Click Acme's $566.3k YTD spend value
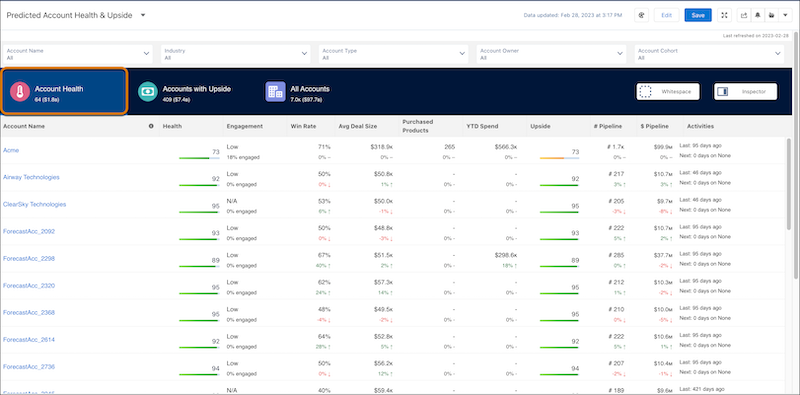Screen dimensions: 800x395 tap(506, 147)
